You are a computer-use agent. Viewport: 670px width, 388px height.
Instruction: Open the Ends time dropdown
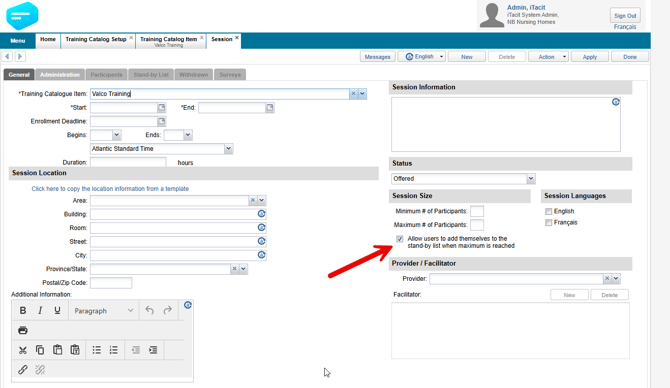[188, 135]
